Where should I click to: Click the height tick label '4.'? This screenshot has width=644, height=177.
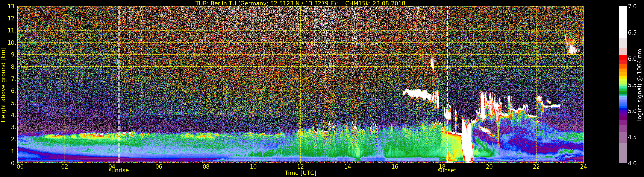[x=13, y=115]
